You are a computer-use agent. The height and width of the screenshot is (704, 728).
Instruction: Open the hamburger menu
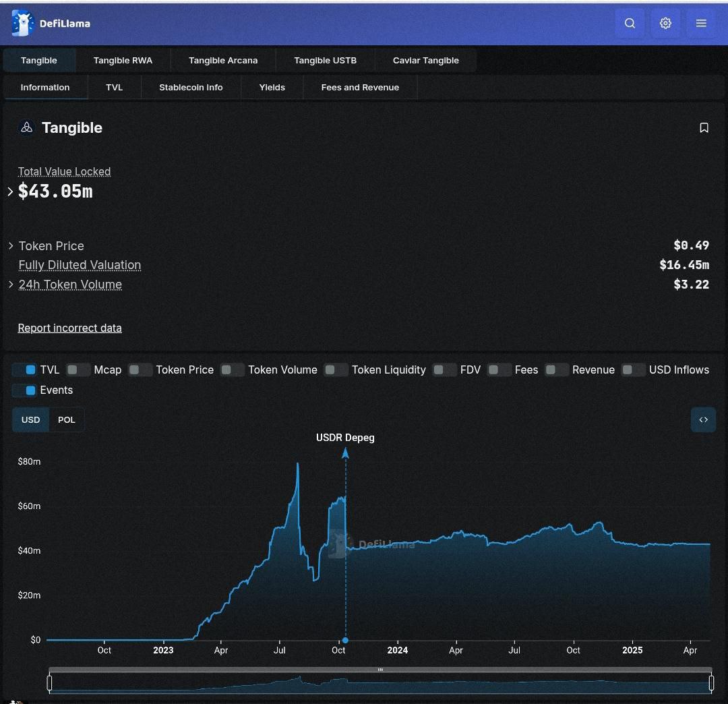(701, 23)
